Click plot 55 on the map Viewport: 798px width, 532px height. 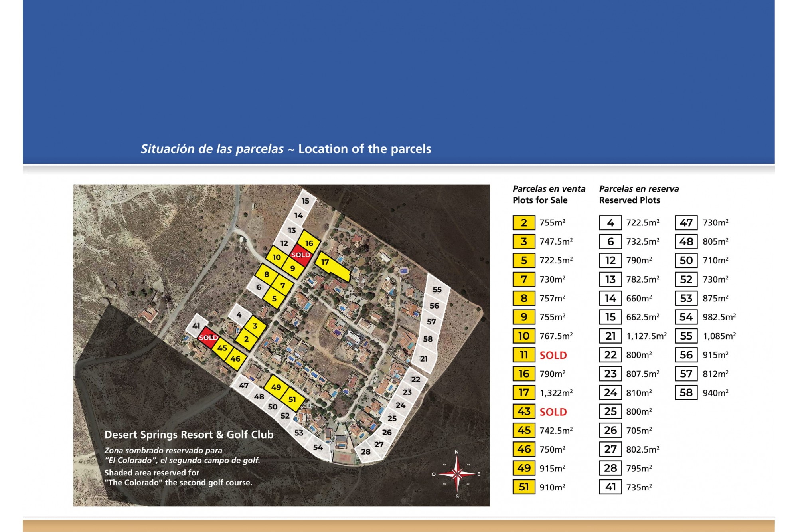(437, 289)
